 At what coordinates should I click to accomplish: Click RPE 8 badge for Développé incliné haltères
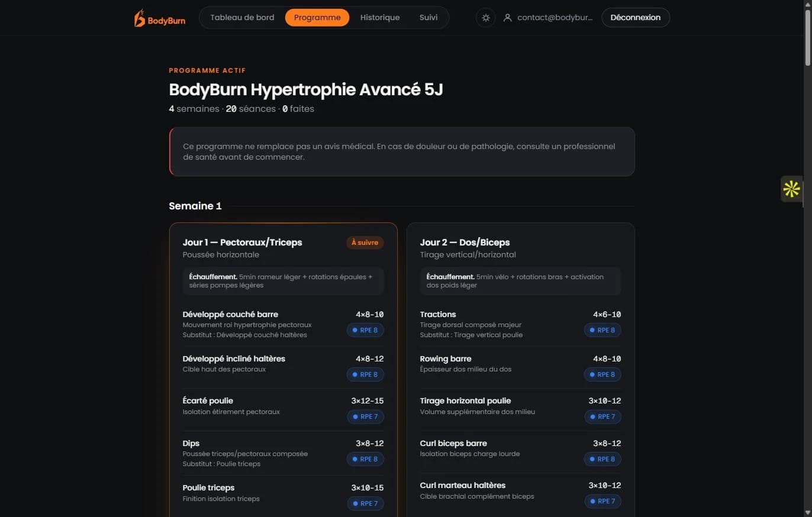point(365,374)
